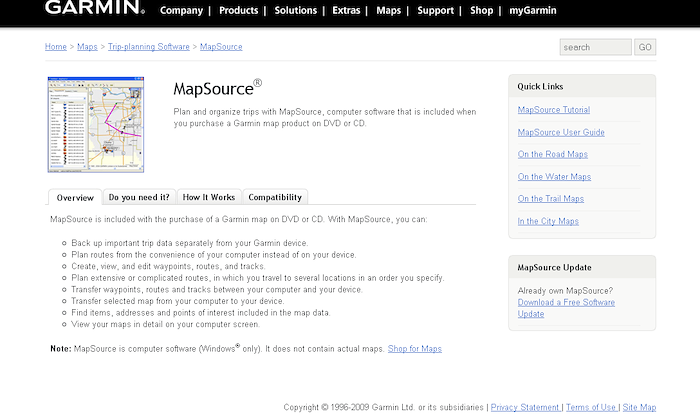Open On the Road Maps link
The height and width of the screenshot is (416, 700).
(553, 154)
